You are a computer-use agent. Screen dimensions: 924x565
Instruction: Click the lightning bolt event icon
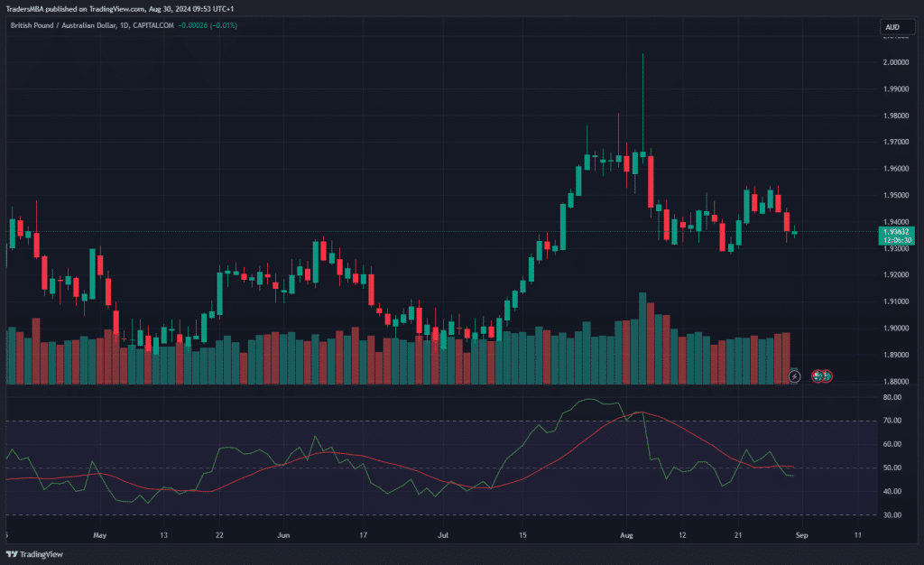pos(794,375)
